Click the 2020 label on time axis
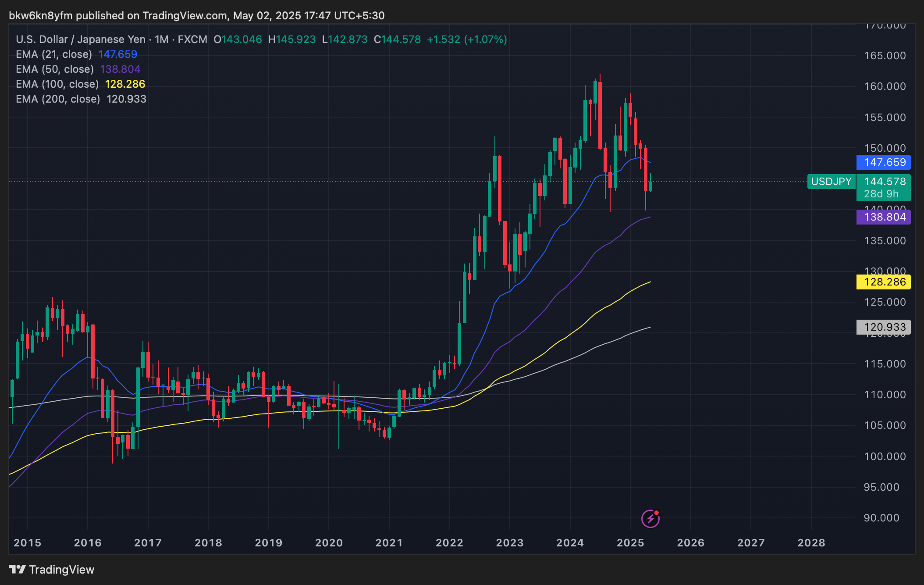 329,543
